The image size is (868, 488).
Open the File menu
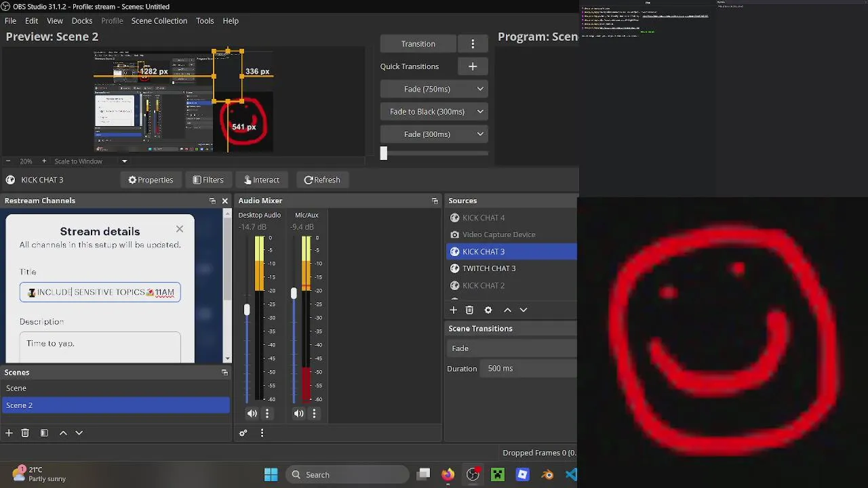[11, 21]
